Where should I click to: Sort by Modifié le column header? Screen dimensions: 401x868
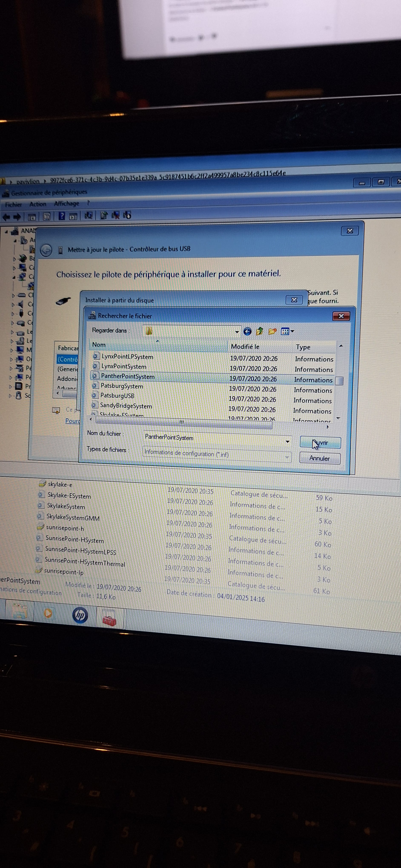(x=260, y=346)
